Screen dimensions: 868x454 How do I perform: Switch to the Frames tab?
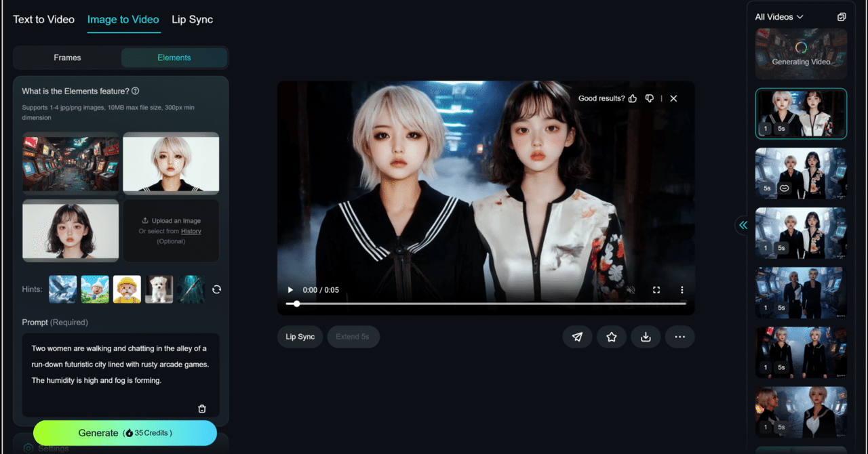[66, 58]
